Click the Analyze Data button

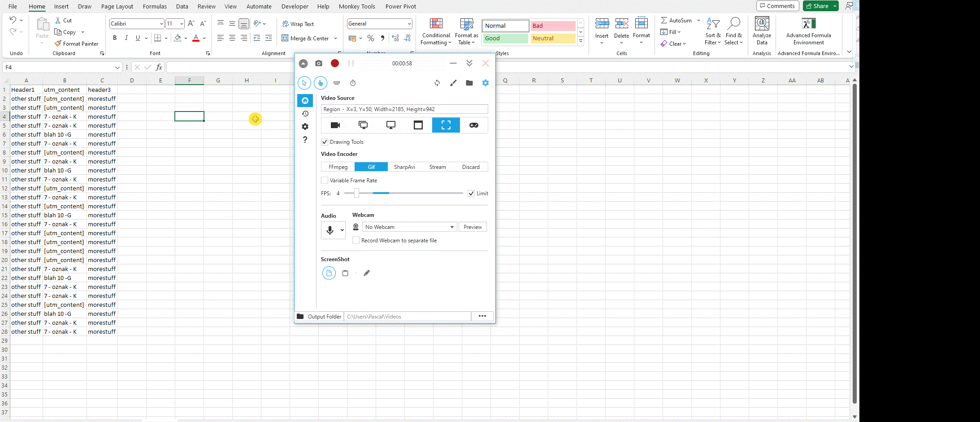(x=762, y=31)
